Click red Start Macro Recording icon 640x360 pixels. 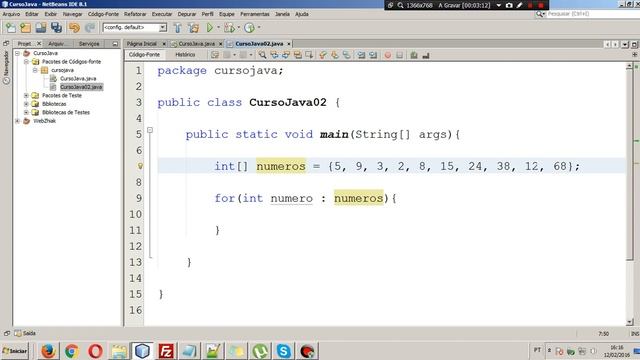(x=388, y=55)
